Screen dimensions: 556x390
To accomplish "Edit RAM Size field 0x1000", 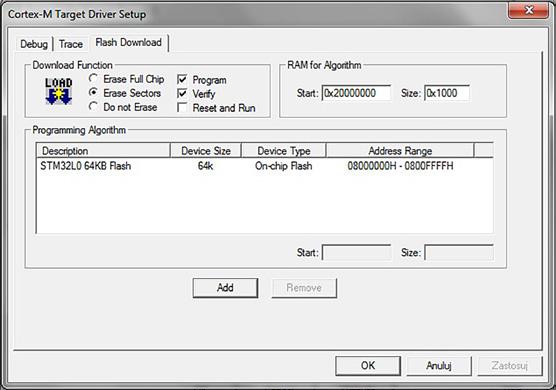I will click(x=447, y=93).
